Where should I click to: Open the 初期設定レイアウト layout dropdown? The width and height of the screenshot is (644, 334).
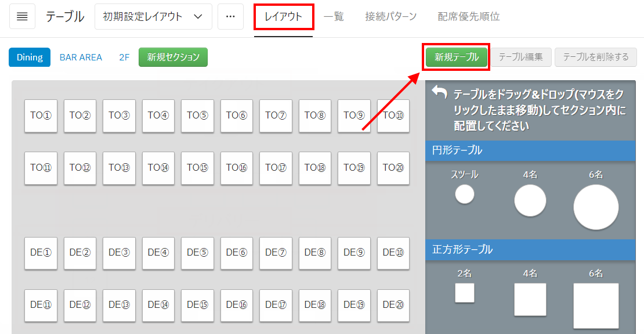click(x=153, y=17)
